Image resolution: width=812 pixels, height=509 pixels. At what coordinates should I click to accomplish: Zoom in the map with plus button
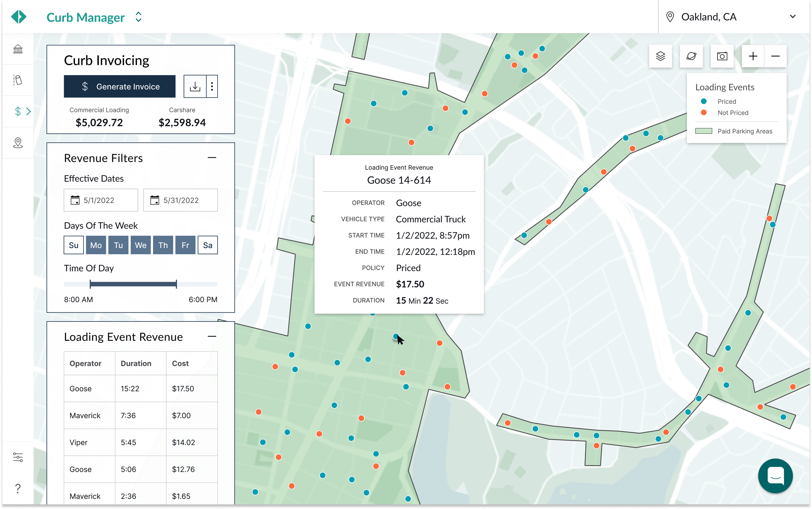pos(753,56)
